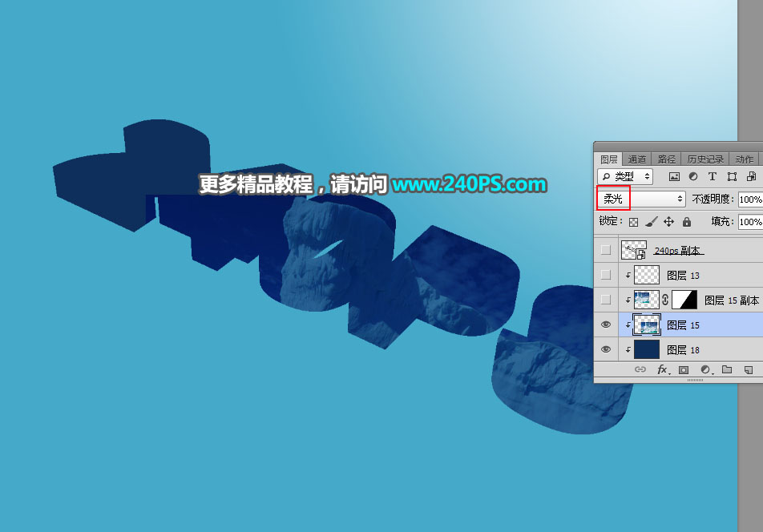Open the 柔光 blend mode dropdown
Screen dimensions: 763x532
[x=641, y=199]
